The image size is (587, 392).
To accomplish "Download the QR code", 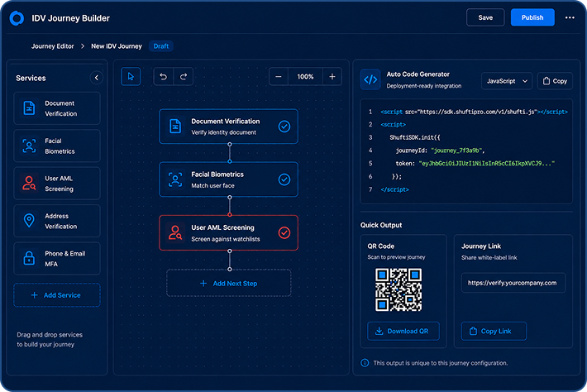I will [x=403, y=331].
